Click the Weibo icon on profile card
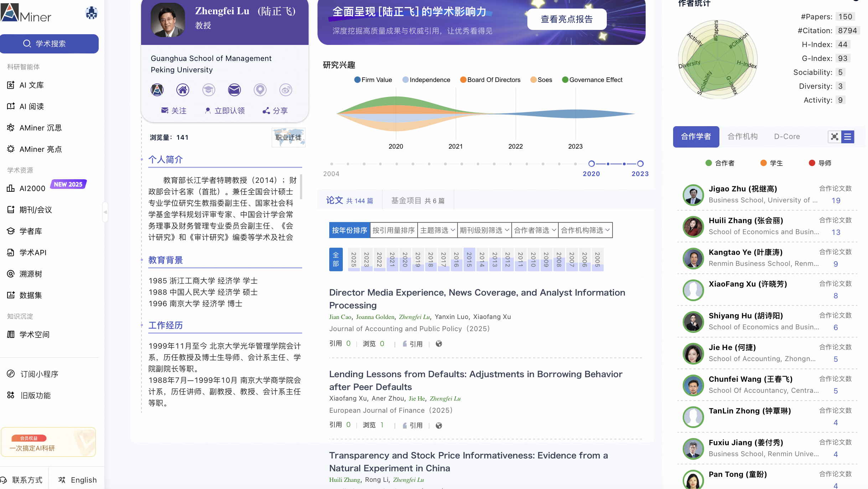This screenshot has height=489, width=868. click(286, 90)
